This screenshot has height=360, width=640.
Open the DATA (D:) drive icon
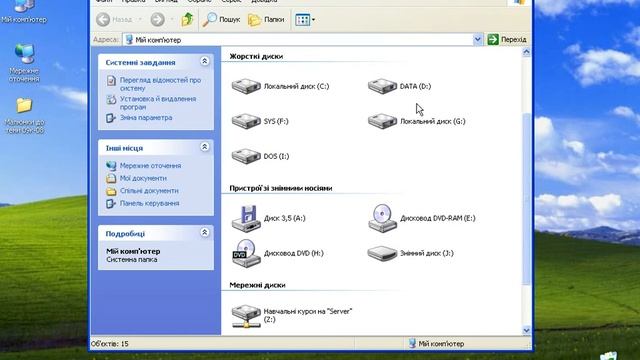[382, 87]
